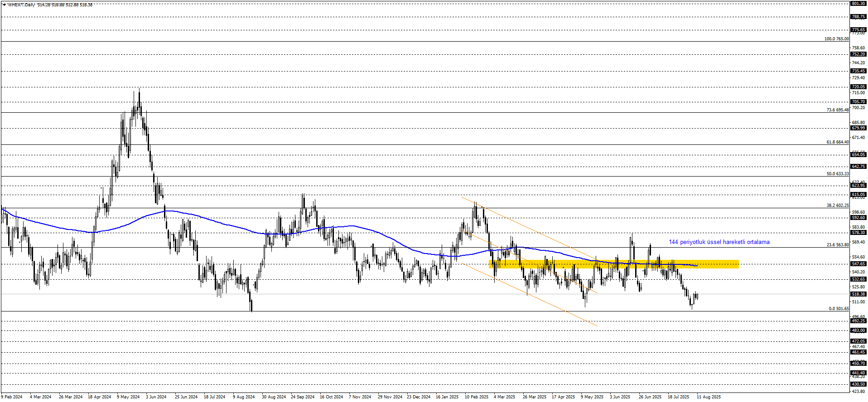Click the 547.65 price level tag
The height and width of the screenshot is (402, 868).
pyautogui.click(x=858, y=264)
